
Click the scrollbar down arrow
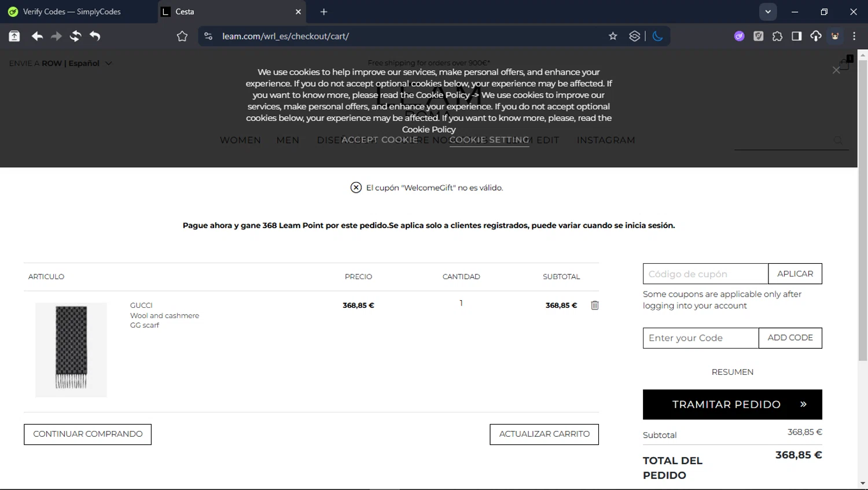[863, 483]
